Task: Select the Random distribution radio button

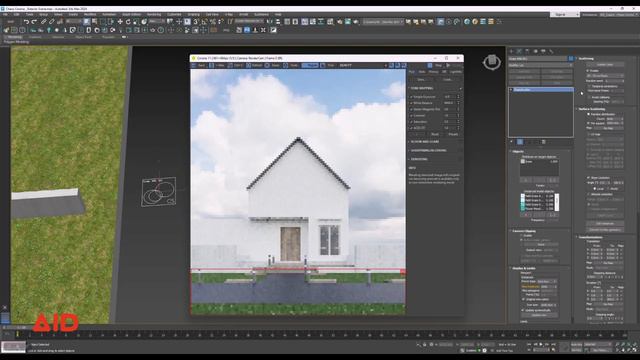Action: click(588, 114)
